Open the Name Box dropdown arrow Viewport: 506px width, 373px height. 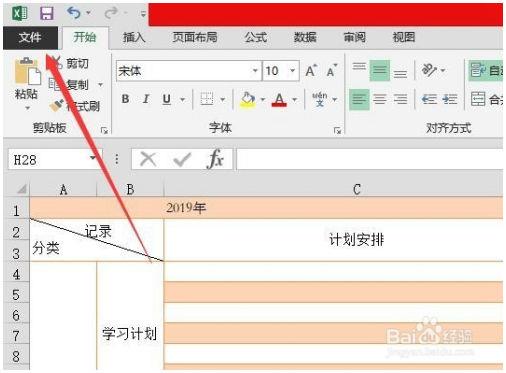click(93, 158)
